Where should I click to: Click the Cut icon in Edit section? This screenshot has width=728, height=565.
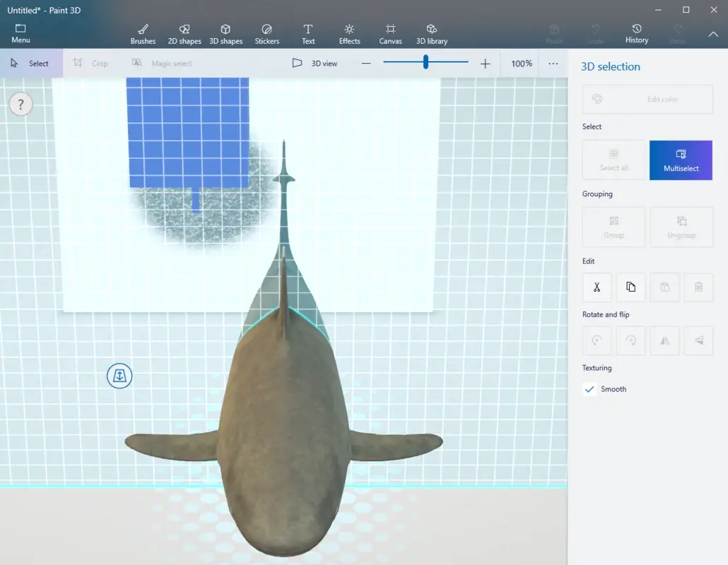(597, 287)
